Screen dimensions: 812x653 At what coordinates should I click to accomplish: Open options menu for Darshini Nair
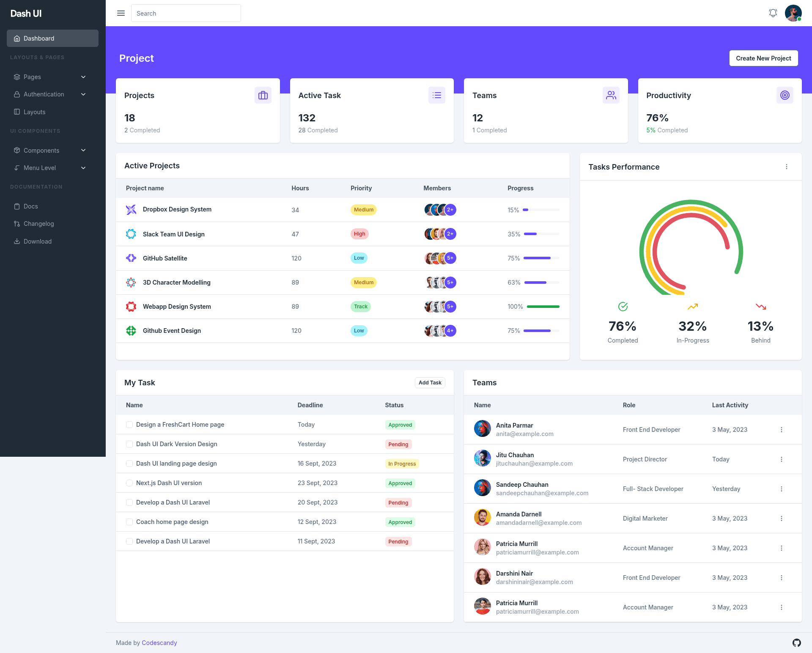click(x=782, y=578)
